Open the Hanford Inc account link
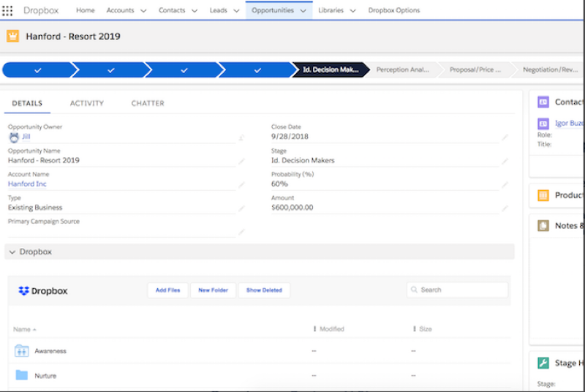The image size is (585, 392). tap(27, 184)
